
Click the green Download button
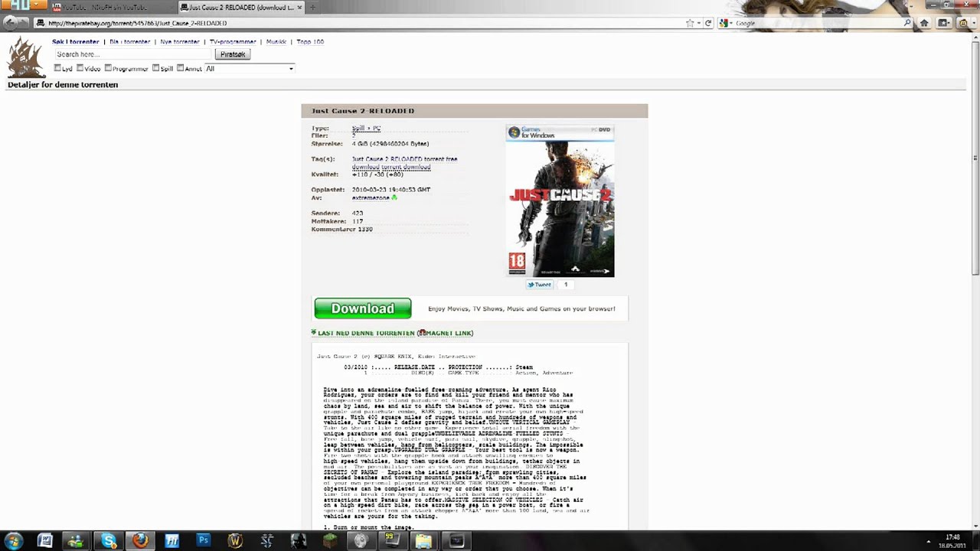click(x=363, y=308)
